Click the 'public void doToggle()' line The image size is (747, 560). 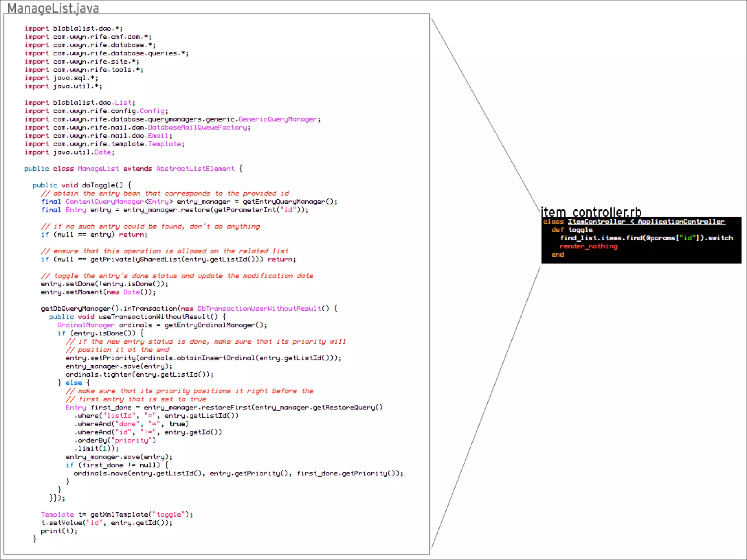click(x=82, y=185)
